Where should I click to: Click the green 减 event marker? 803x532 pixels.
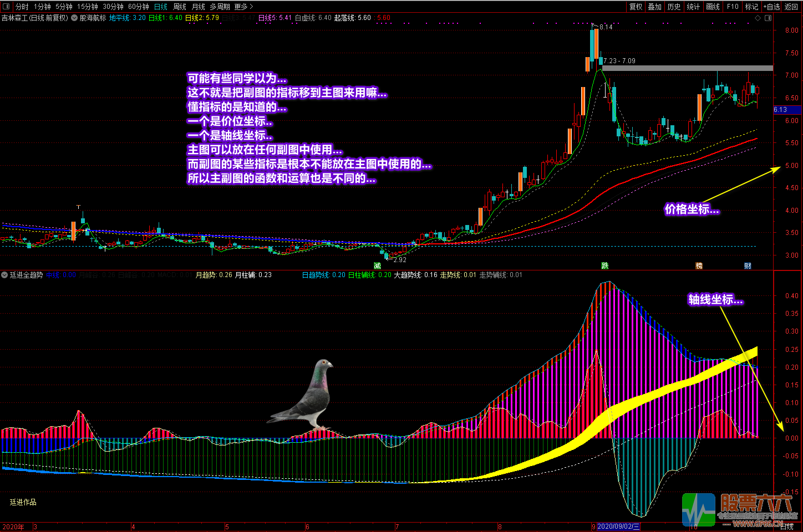click(377, 266)
